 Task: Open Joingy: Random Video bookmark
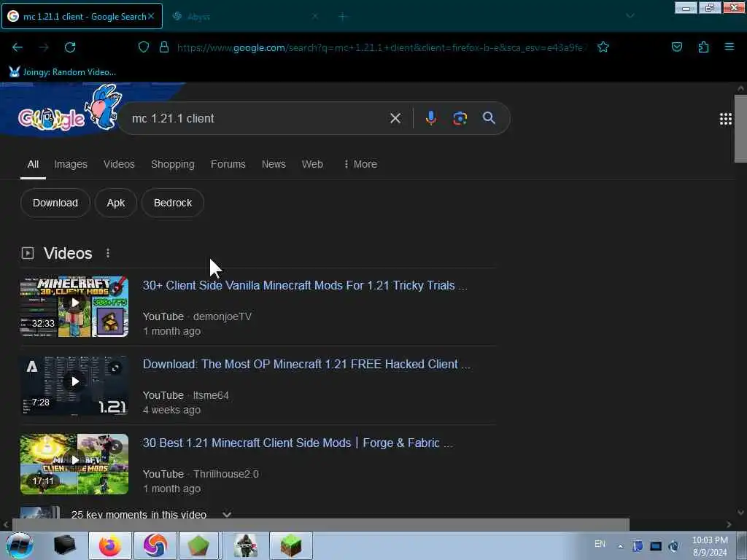coord(63,72)
